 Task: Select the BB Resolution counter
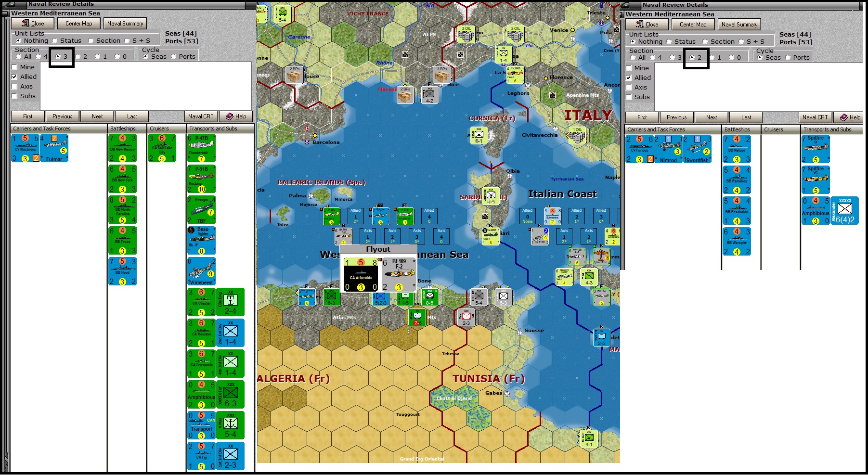point(737,211)
